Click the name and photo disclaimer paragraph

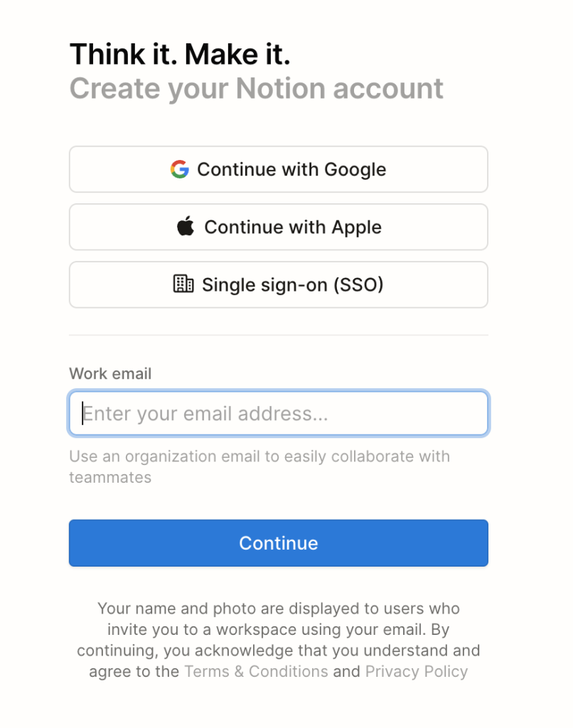tap(279, 640)
